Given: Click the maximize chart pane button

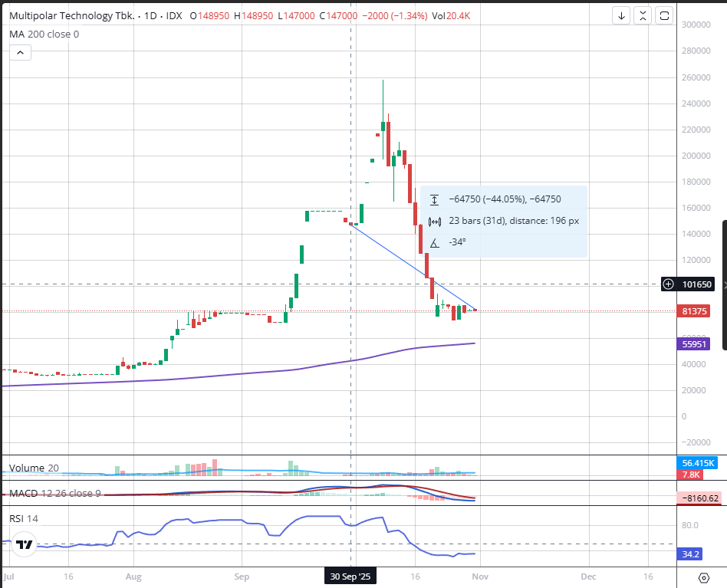Looking at the screenshot, I should click(664, 16).
